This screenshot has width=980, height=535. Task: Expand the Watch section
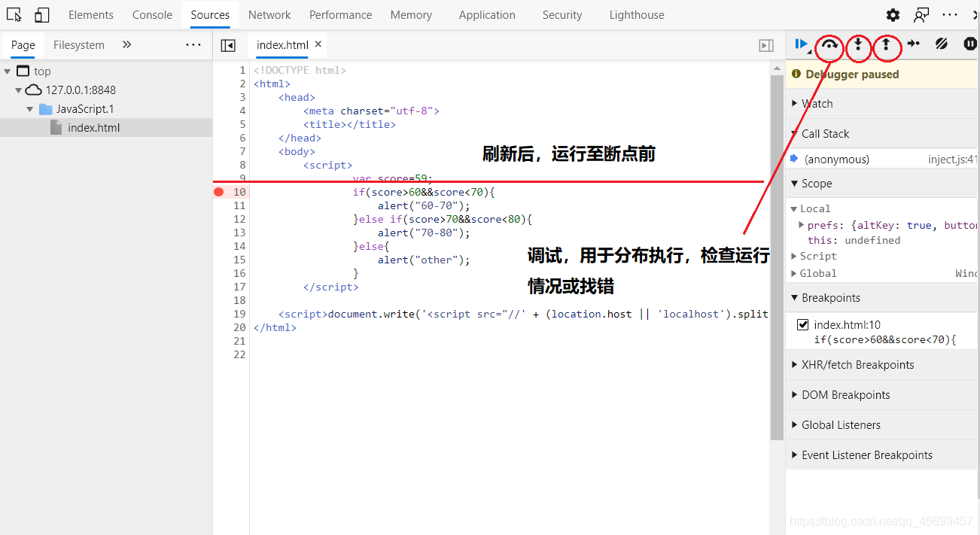coord(881,104)
